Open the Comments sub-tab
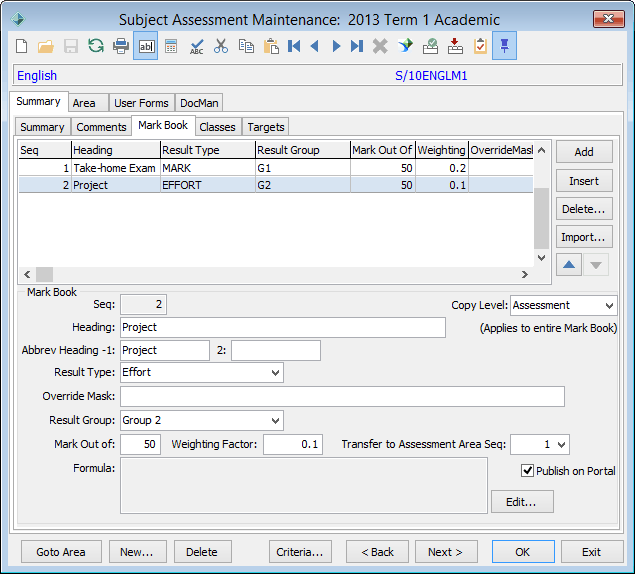Viewport: 635px width, 574px height. [x=101, y=127]
